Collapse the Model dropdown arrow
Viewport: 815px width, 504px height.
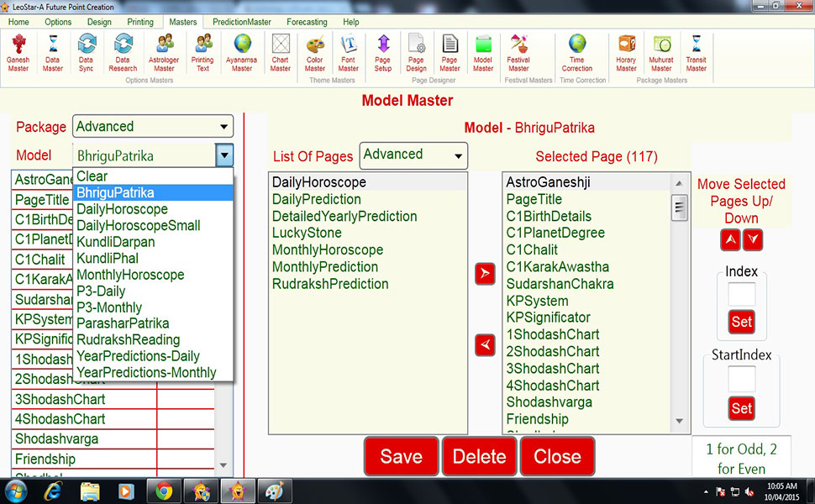(x=224, y=155)
